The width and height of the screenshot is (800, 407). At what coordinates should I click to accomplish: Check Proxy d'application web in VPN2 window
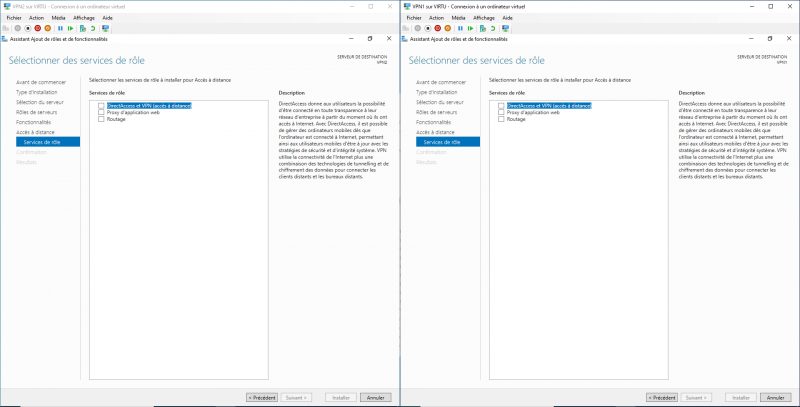(101, 112)
